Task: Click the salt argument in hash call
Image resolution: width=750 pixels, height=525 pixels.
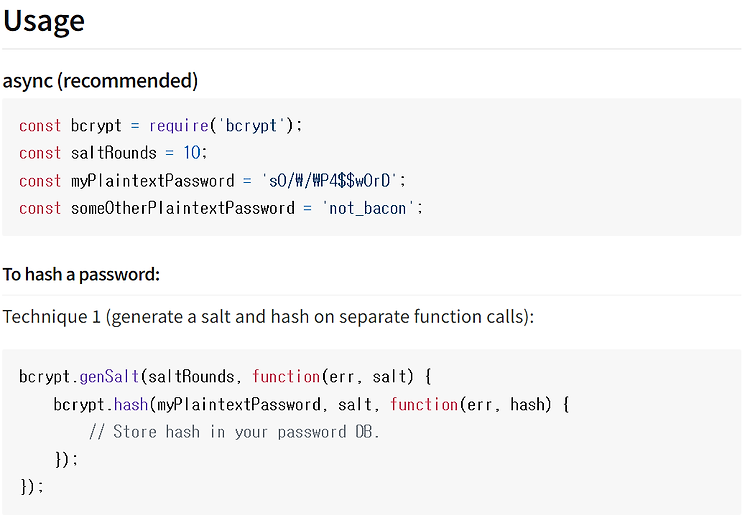Action: 355,405
